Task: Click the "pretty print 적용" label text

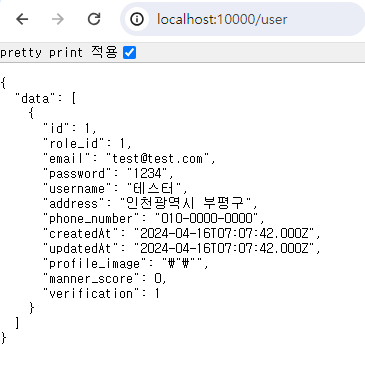Action: pyautogui.click(x=59, y=52)
